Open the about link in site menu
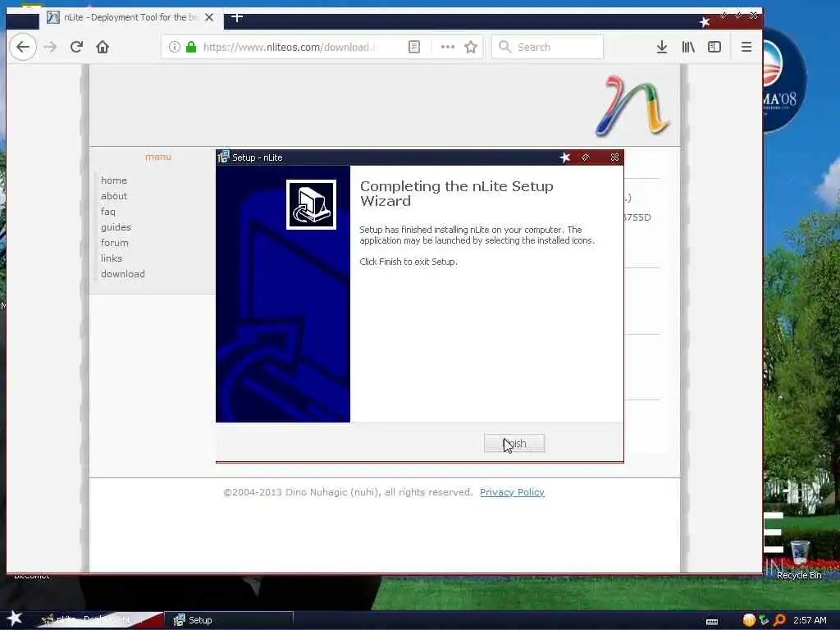The width and height of the screenshot is (840, 630). click(114, 196)
